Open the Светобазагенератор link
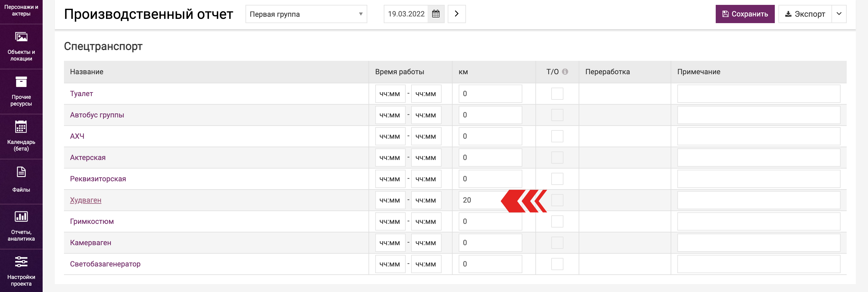 105,264
